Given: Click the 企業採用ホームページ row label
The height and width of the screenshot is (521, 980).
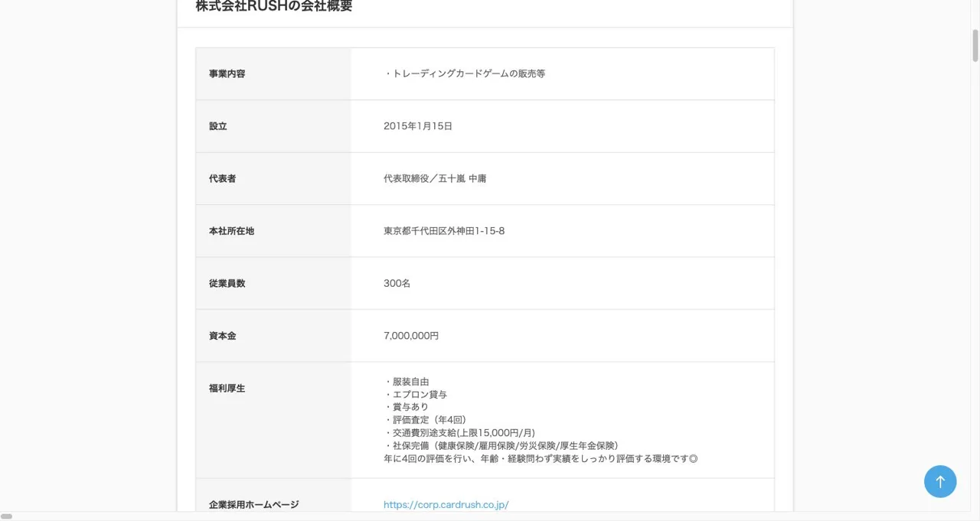Looking at the screenshot, I should [254, 505].
